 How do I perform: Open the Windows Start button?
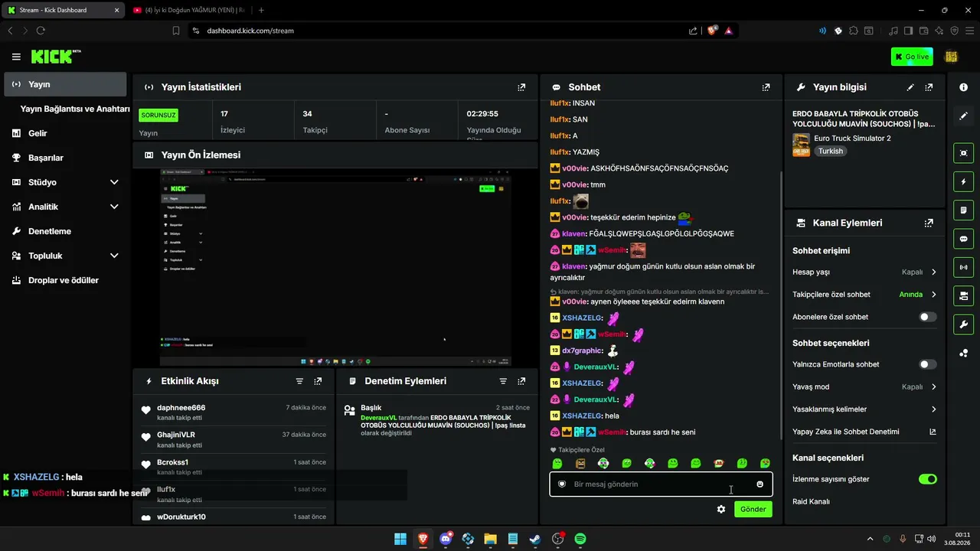(400, 539)
